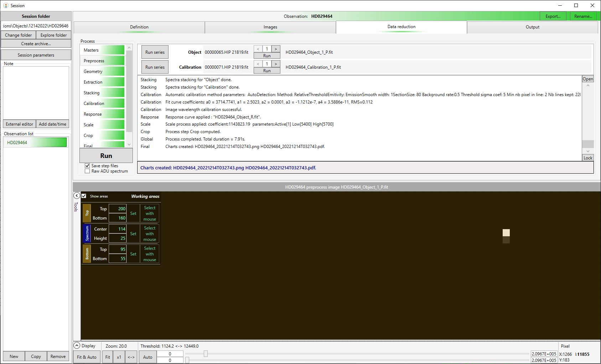Disable Save step files checkbox

click(87, 166)
